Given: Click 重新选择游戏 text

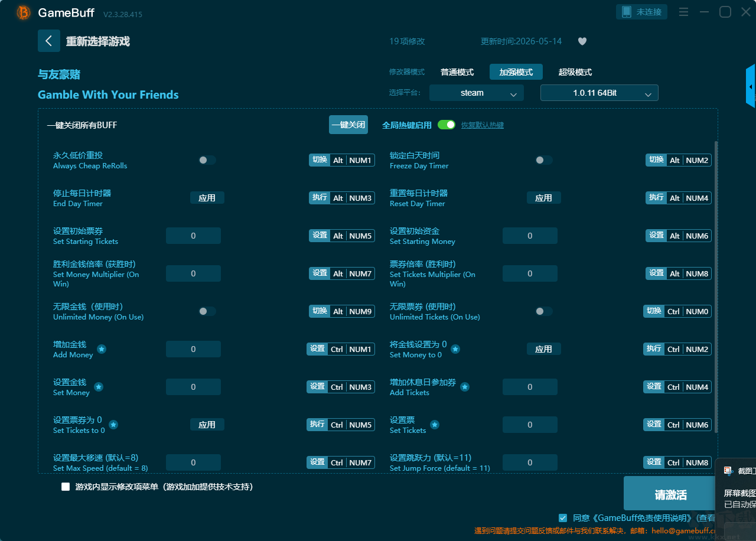Looking at the screenshot, I should tap(97, 41).
